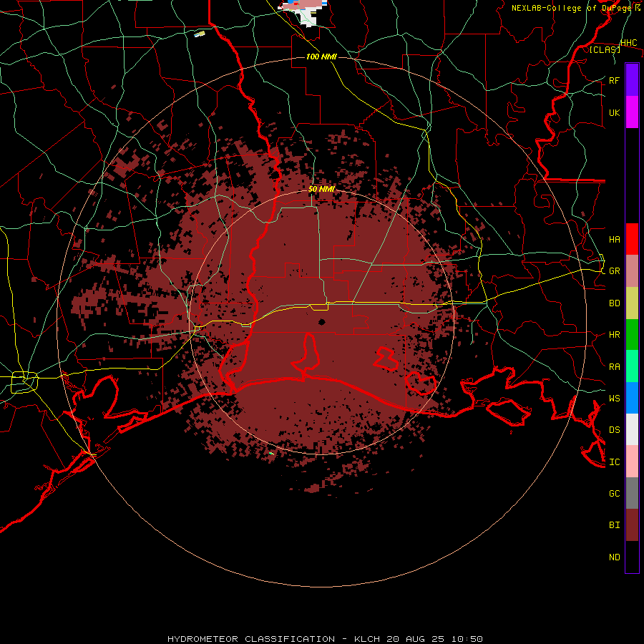Click the '[CLAS]' label above legend
The width and height of the screenshot is (644, 644).
605,49
